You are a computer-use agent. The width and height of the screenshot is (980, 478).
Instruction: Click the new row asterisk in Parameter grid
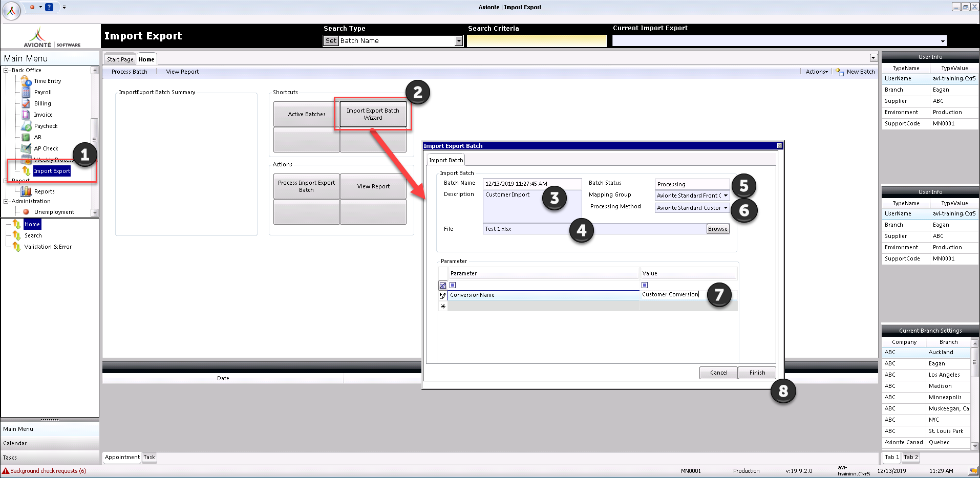[443, 307]
